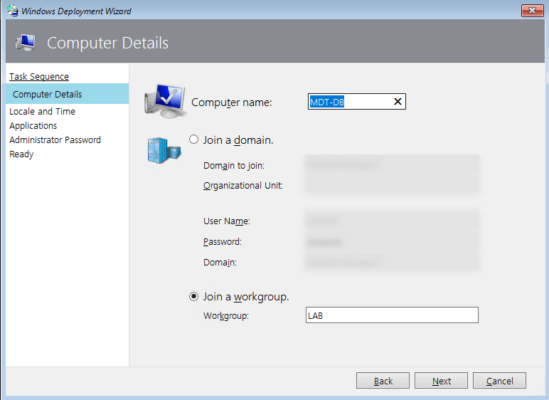This screenshot has width=549, height=400.
Task: Select Administrator Password wizard step
Action: coord(55,140)
